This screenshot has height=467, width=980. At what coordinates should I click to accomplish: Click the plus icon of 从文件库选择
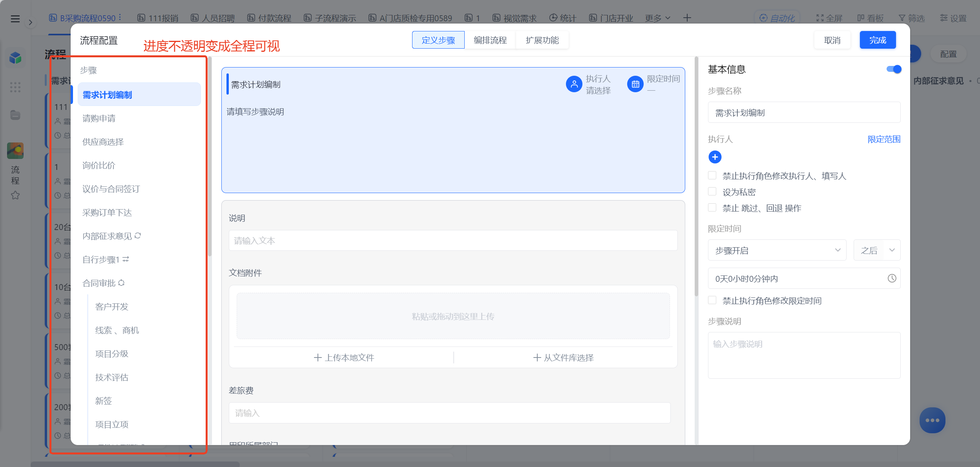tap(537, 358)
